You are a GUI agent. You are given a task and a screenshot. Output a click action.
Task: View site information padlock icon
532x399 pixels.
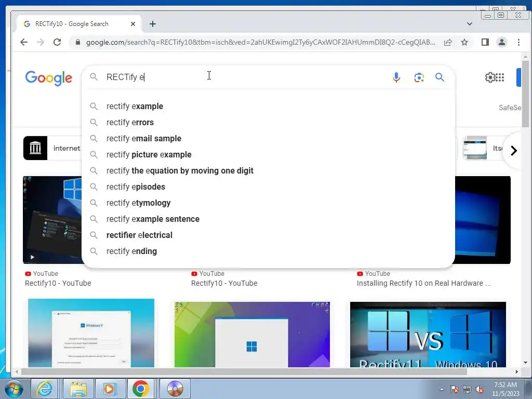[78, 42]
